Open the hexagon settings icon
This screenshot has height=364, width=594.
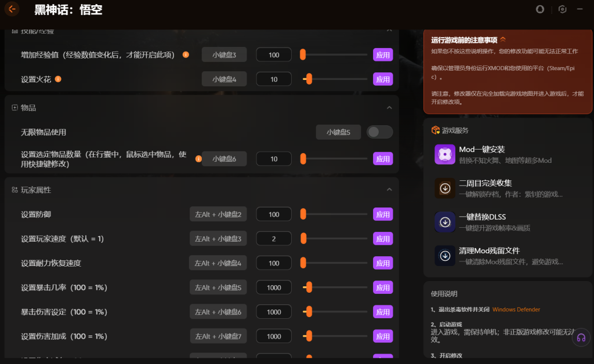563,9
